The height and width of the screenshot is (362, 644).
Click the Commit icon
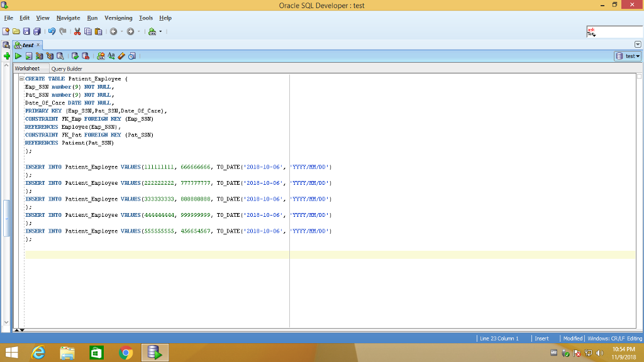[x=75, y=56]
